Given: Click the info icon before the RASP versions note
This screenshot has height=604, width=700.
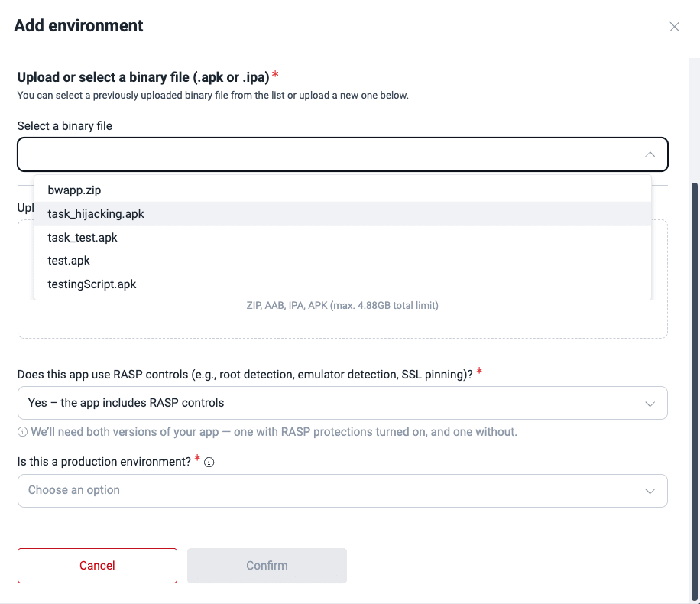Looking at the screenshot, I should point(22,432).
